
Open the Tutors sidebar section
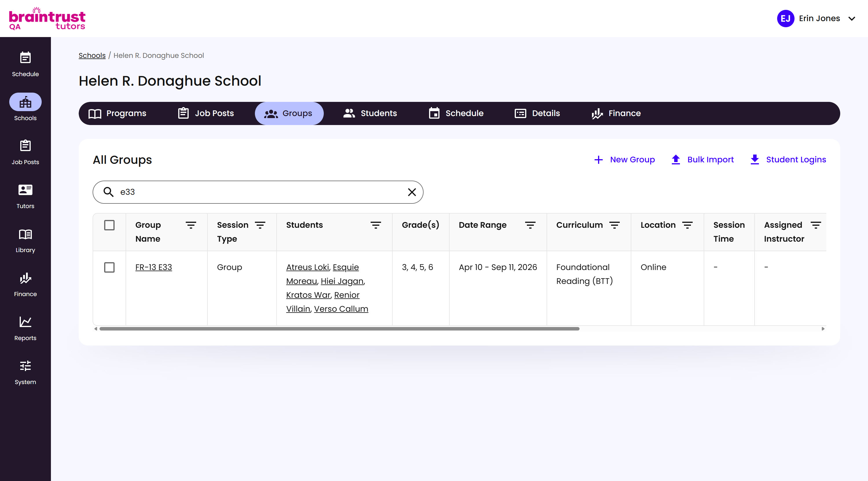[x=25, y=196]
